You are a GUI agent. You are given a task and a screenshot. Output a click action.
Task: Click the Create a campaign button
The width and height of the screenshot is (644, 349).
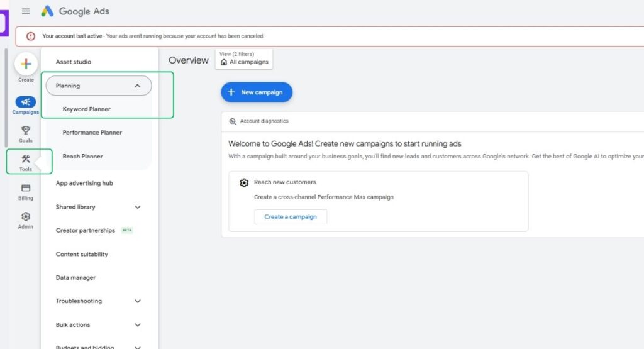click(291, 217)
